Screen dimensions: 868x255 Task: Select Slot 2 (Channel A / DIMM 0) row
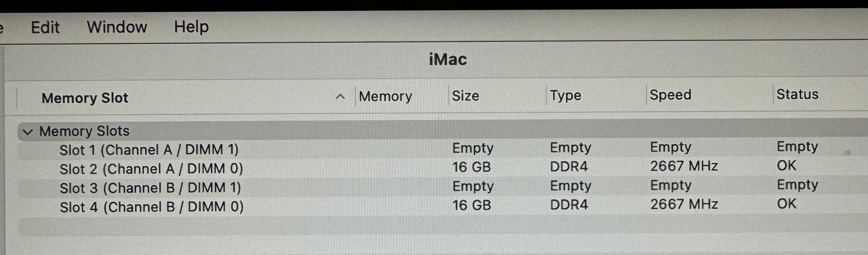point(443,168)
